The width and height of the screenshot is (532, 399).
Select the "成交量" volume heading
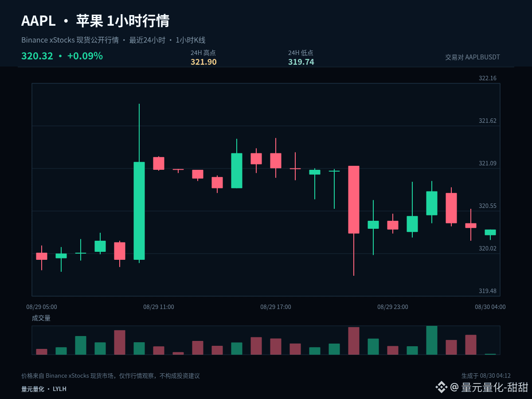[41, 318]
